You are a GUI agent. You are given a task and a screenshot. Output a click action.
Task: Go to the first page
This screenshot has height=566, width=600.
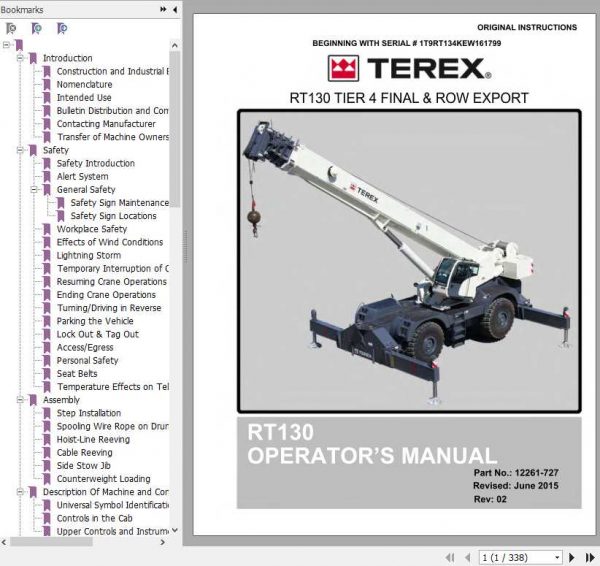[450, 558]
